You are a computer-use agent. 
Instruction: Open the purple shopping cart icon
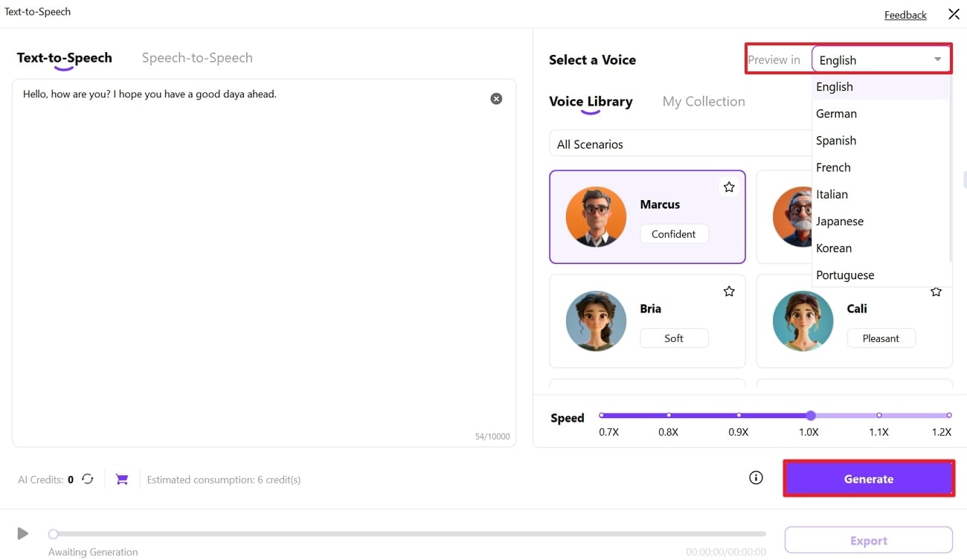(122, 480)
